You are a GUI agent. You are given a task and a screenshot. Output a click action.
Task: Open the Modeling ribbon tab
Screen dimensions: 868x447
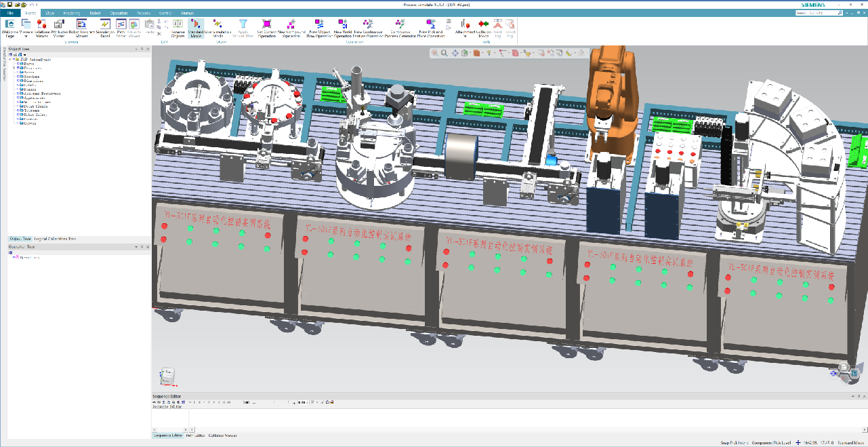(71, 13)
